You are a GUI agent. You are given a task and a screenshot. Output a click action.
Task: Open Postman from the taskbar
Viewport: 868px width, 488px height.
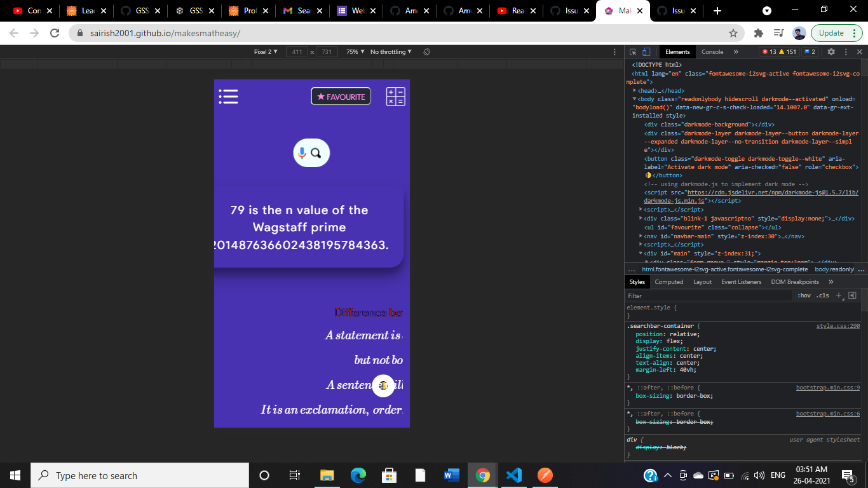tap(545, 475)
